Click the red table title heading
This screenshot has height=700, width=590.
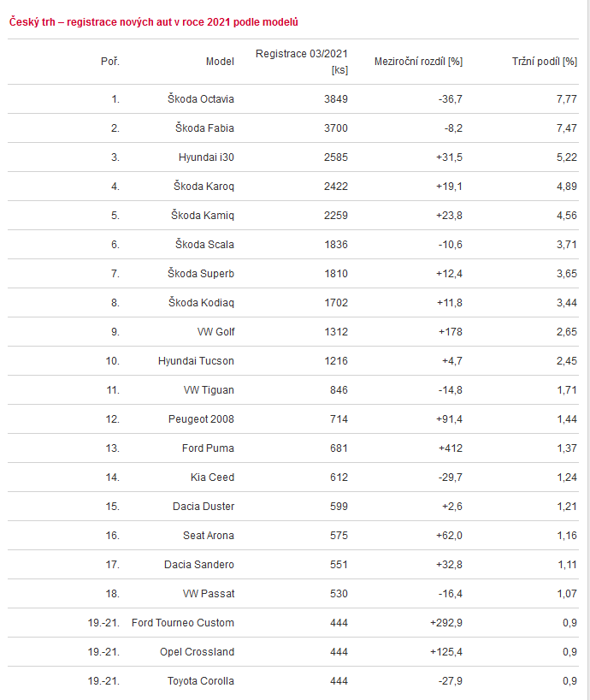(x=154, y=21)
